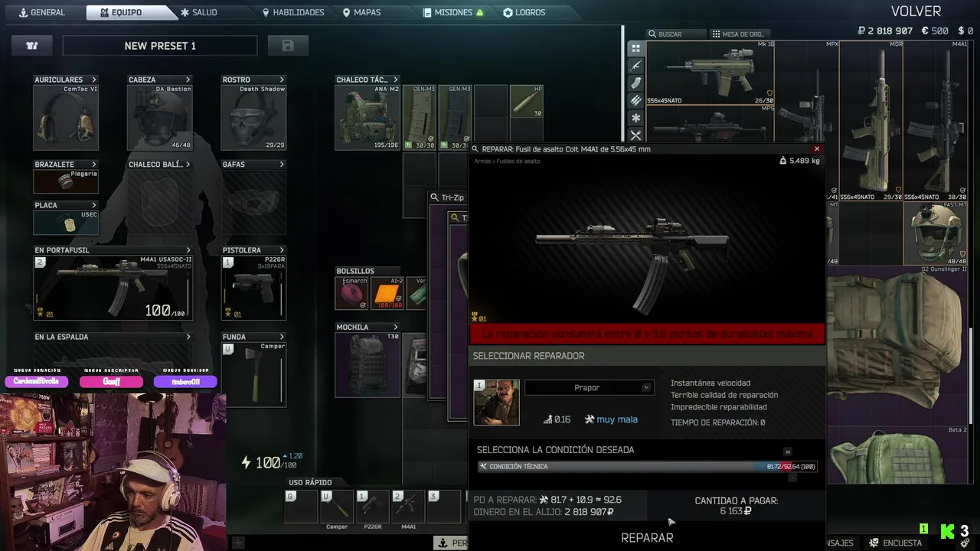Select the ANA M2 tactical rig

367,118
